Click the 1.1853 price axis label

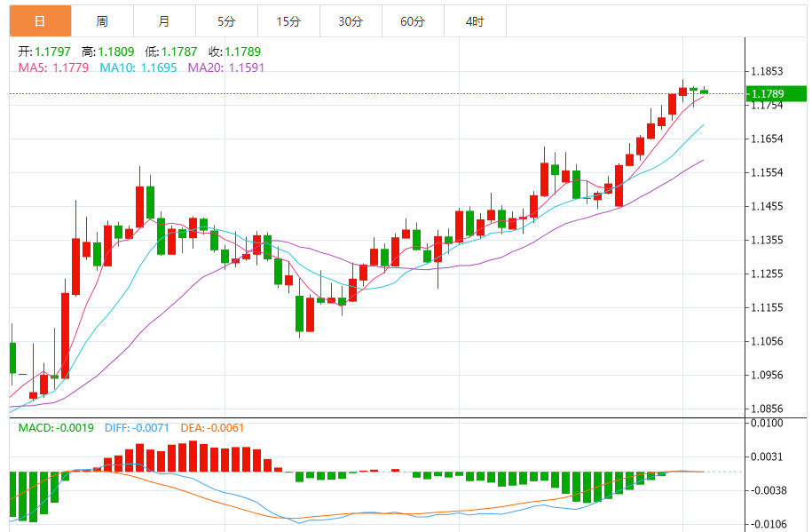768,72
